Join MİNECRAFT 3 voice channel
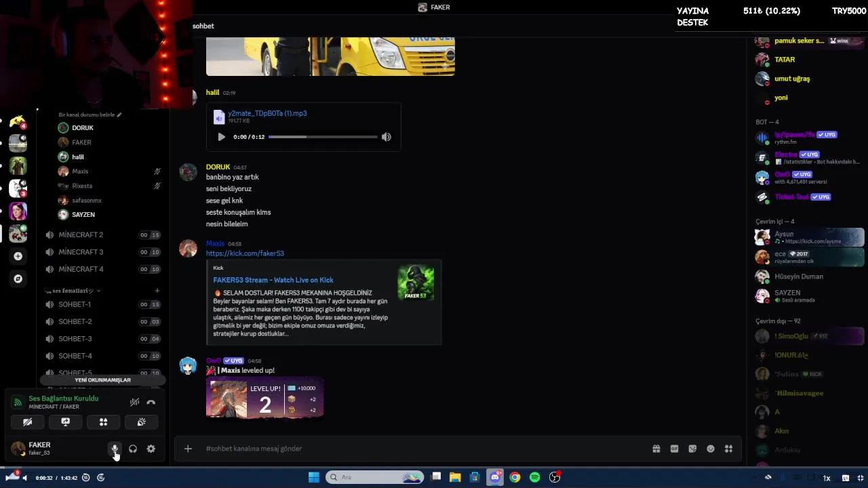 tap(104, 252)
